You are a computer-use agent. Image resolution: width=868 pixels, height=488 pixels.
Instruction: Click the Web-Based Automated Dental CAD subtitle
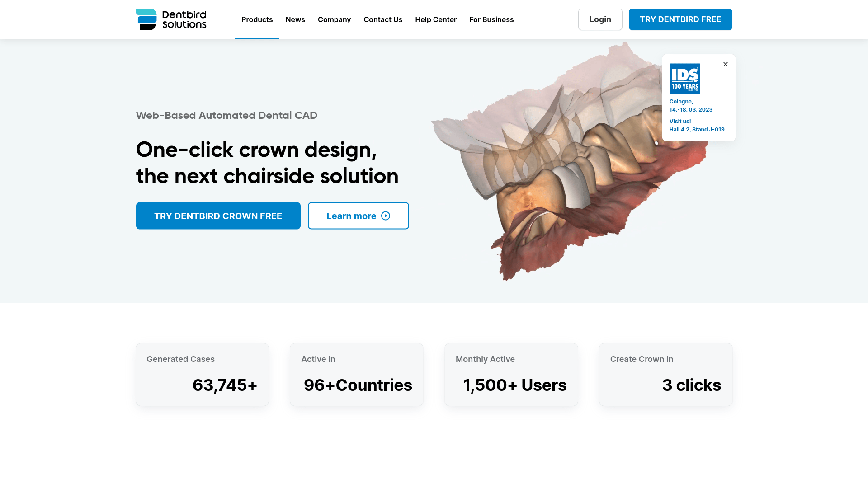click(x=226, y=115)
